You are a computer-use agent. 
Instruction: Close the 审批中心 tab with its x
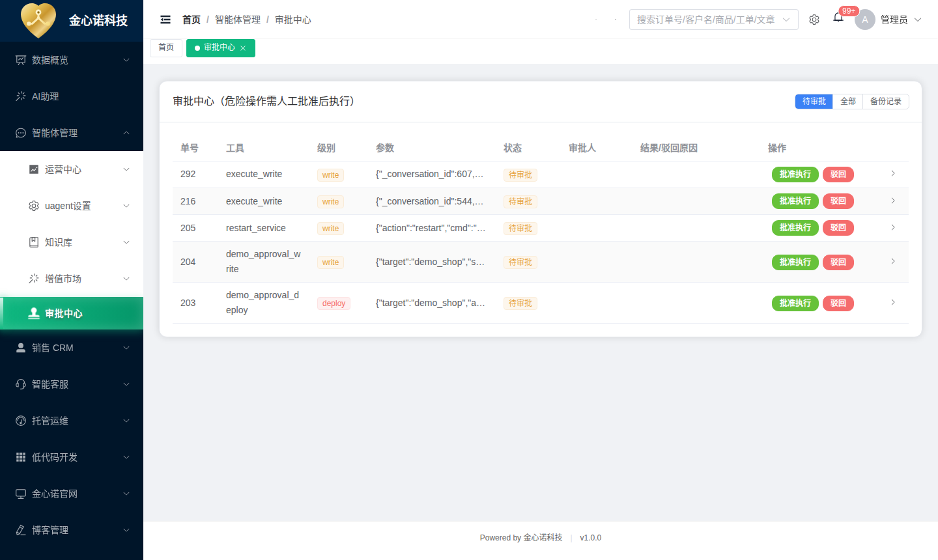tap(243, 48)
